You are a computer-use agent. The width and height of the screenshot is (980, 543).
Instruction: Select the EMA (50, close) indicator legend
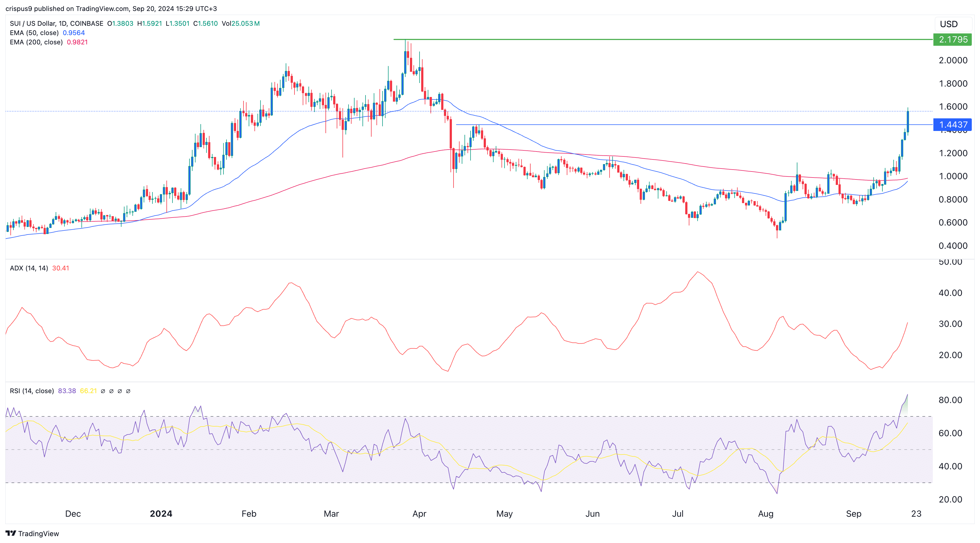pos(34,33)
